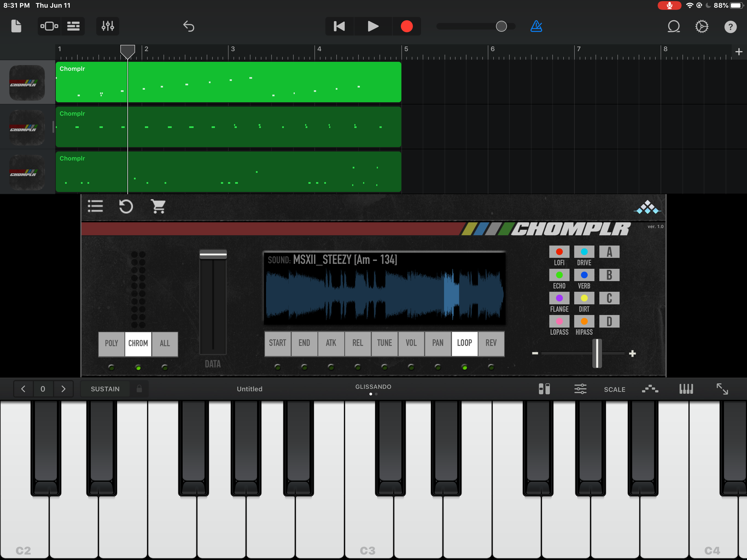This screenshot has height=560, width=747.
Task: Open the My Songs document browser
Action: pos(16,26)
